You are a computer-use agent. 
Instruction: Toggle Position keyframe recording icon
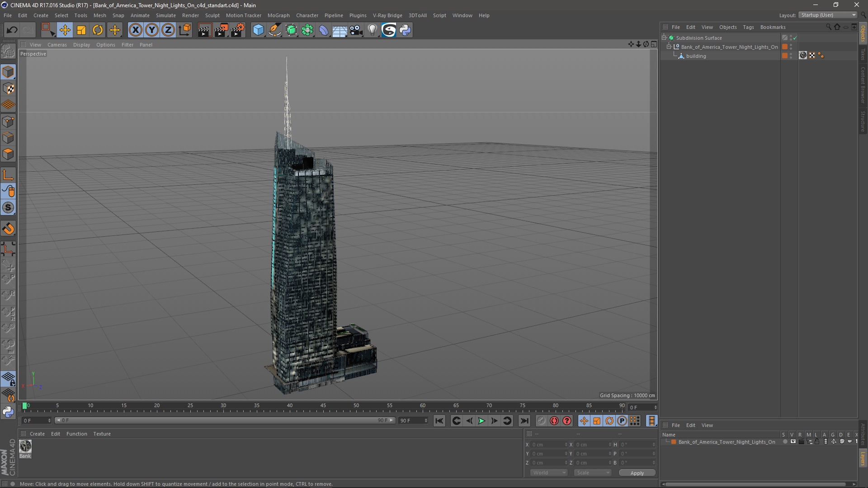pos(584,421)
